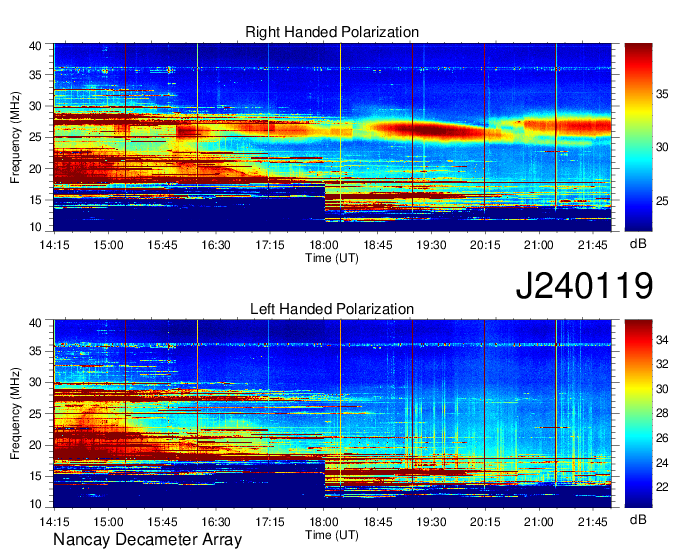
Task: Click the 25 value on the Right Handed colorbar
Action: (662, 201)
